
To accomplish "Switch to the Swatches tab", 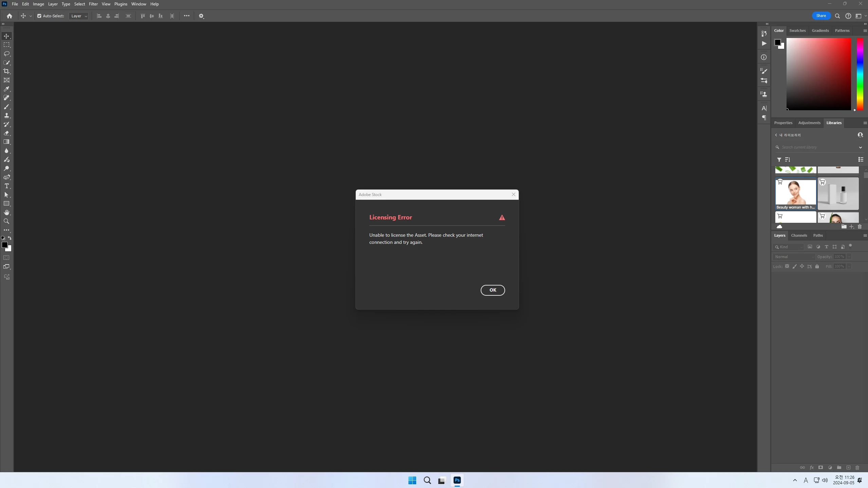I will [x=797, y=31].
